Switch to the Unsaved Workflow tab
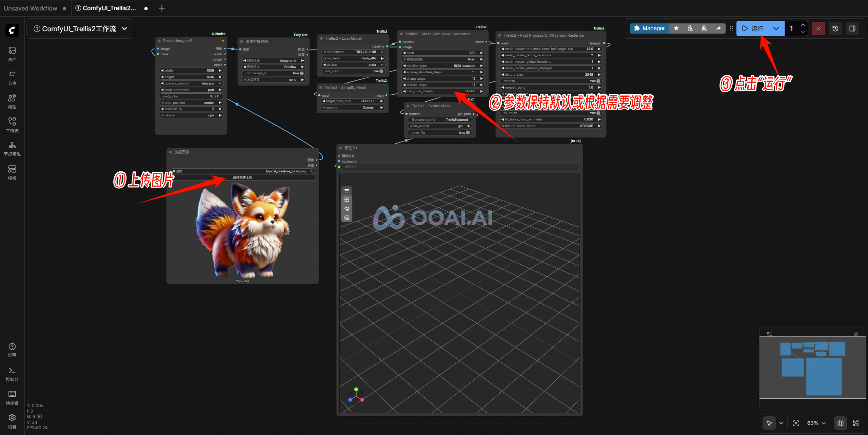 coord(31,8)
